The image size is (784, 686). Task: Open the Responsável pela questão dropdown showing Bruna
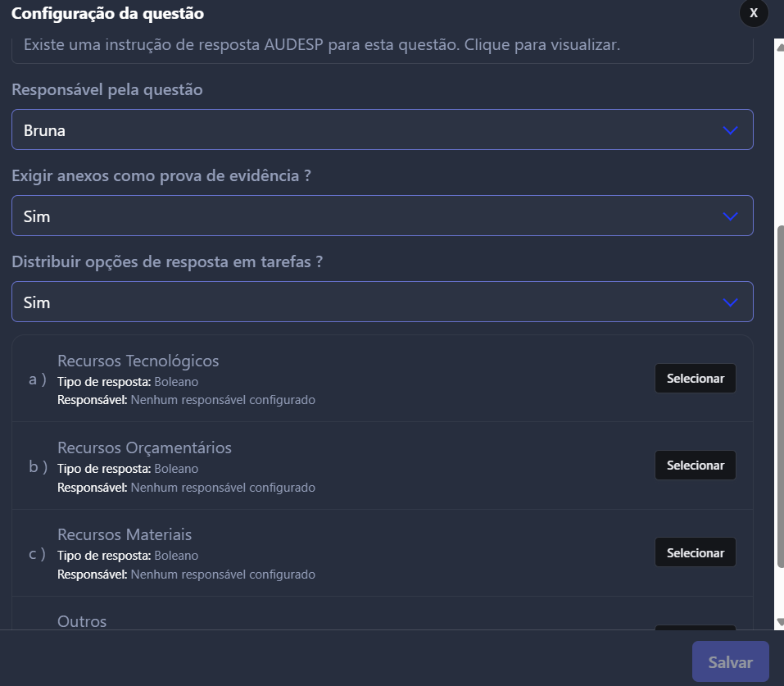(x=383, y=129)
